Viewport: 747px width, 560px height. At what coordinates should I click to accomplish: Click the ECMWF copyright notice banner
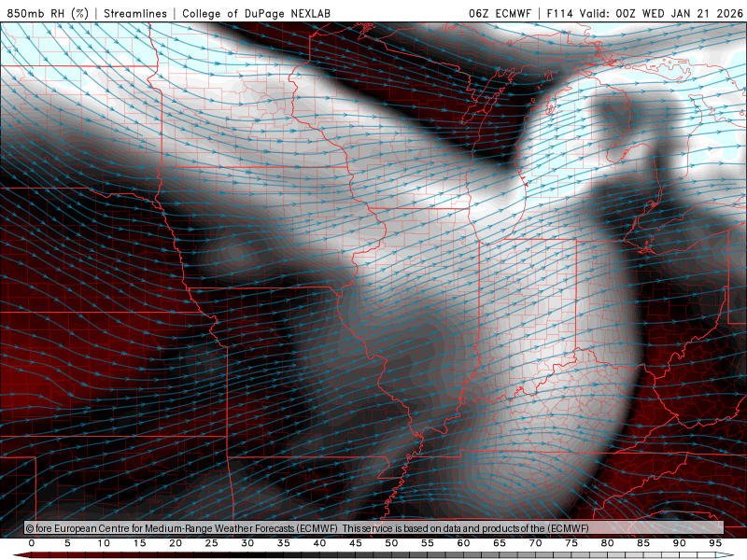[x=374, y=528]
